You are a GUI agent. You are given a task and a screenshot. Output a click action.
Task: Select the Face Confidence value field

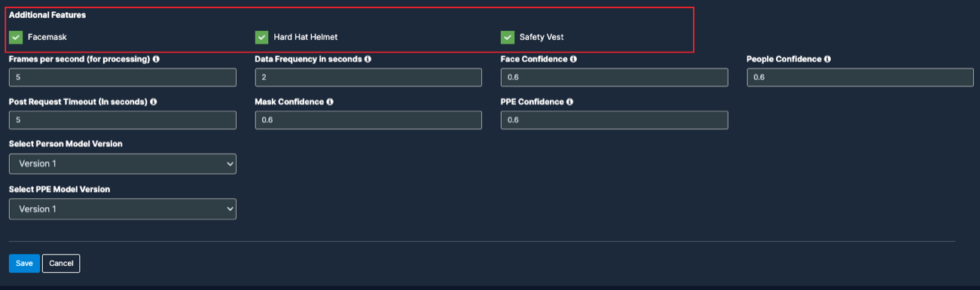click(615, 78)
